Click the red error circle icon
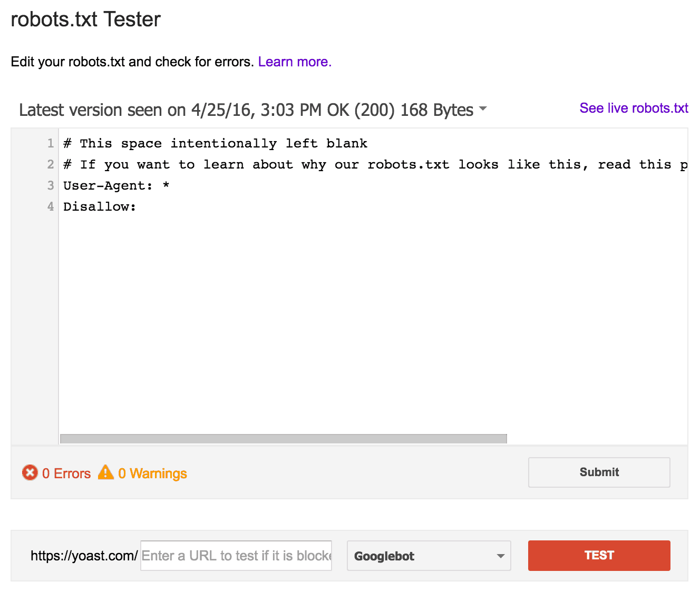This screenshot has width=700, height=592. pyautogui.click(x=30, y=472)
